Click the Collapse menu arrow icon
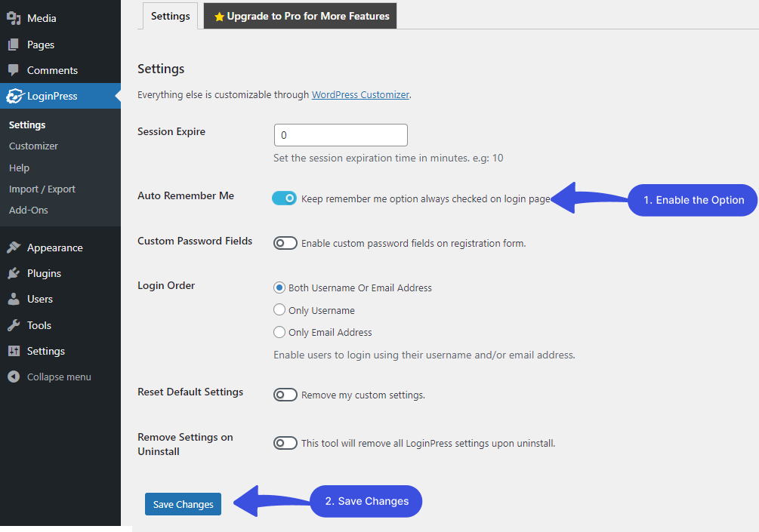This screenshot has height=532, width=759. (x=14, y=377)
